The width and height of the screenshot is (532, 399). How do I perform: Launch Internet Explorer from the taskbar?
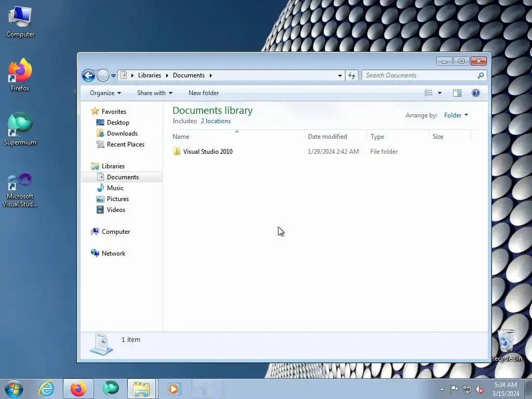click(x=46, y=389)
